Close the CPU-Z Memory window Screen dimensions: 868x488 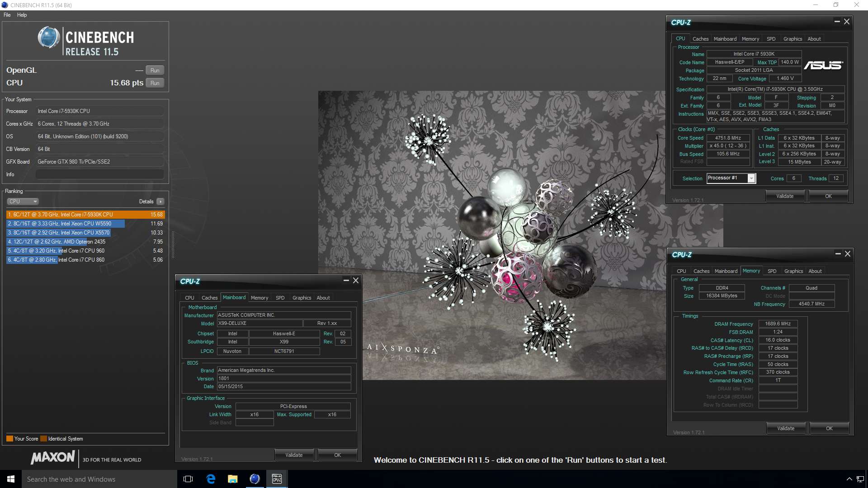pos(848,254)
